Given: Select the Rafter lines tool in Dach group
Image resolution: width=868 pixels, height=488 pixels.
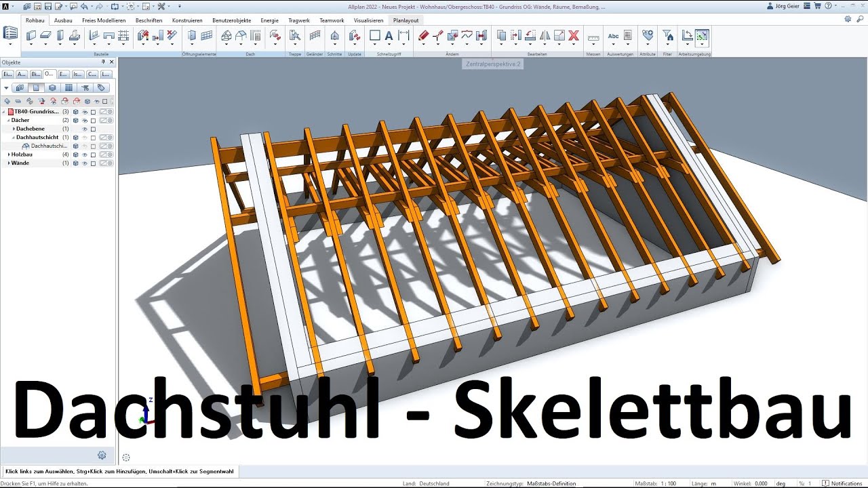Looking at the screenshot, I should pyautogui.click(x=255, y=35).
